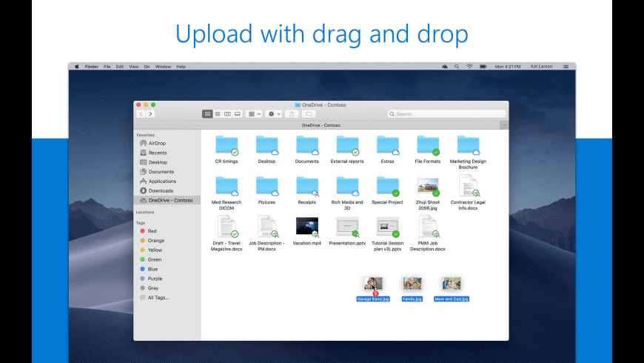Image resolution: width=644 pixels, height=363 pixels.
Task: Open the Apple menu
Action: (77, 67)
